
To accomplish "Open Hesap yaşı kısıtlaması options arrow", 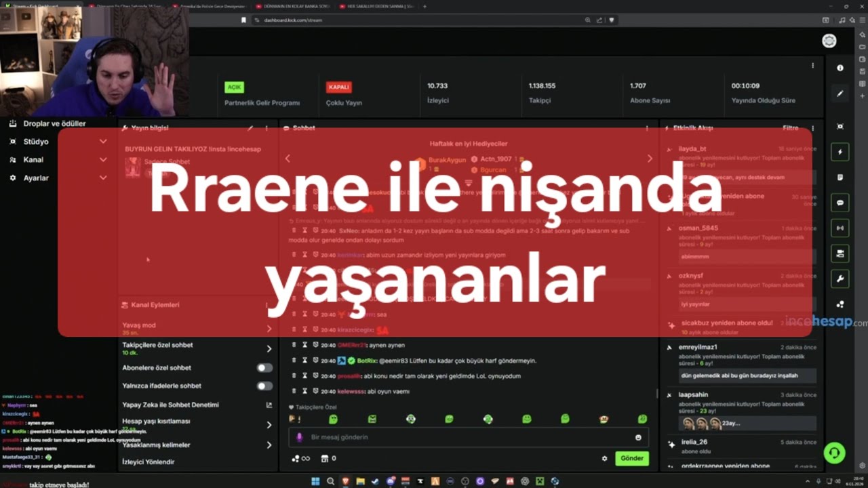I will pyautogui.click(x=269, y=425).
